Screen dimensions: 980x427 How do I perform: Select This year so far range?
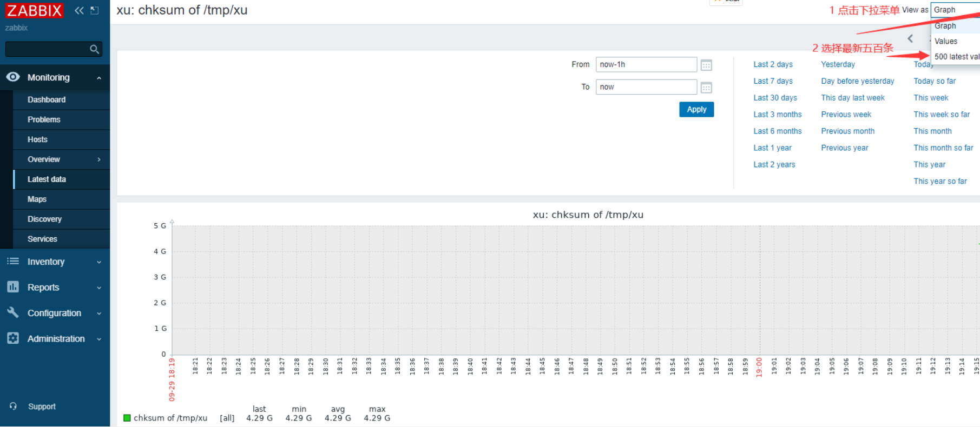(x=940, y=182)
